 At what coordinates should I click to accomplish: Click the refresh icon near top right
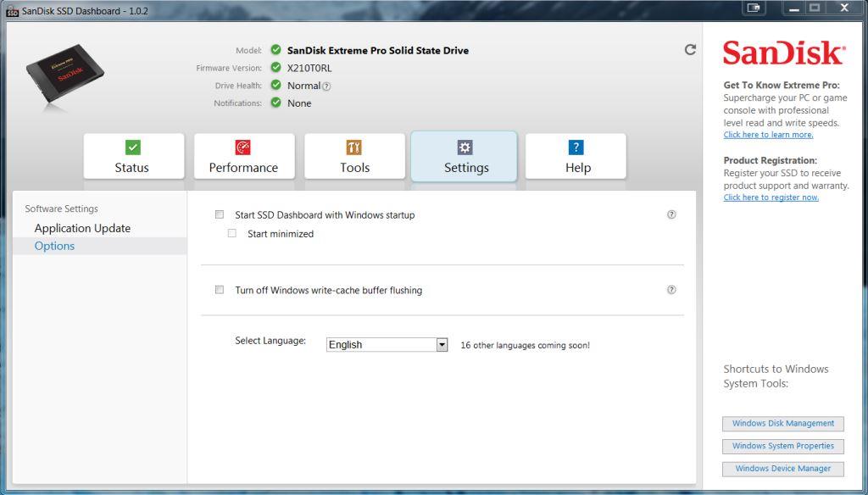[690, 50]
